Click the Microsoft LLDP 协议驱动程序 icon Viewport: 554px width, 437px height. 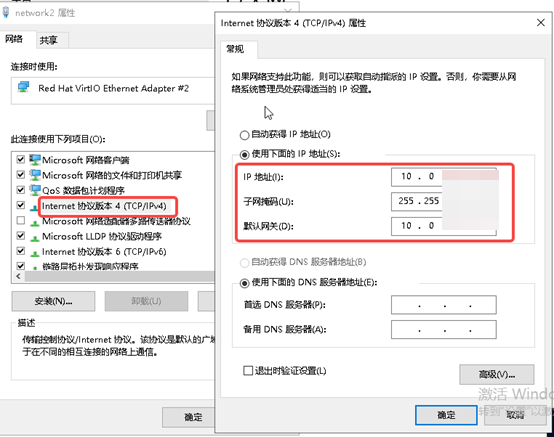click(x=35, y=238)
